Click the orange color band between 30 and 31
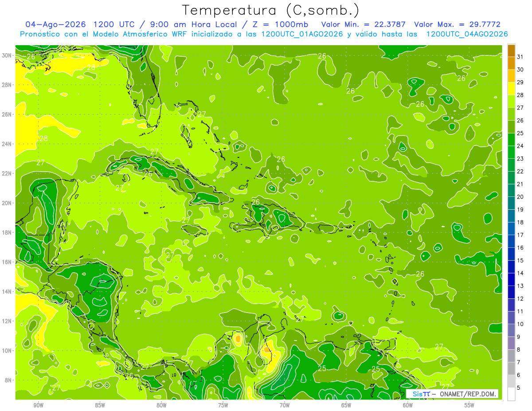Screen dimensions: 532x411 click(x=511, y=63)
